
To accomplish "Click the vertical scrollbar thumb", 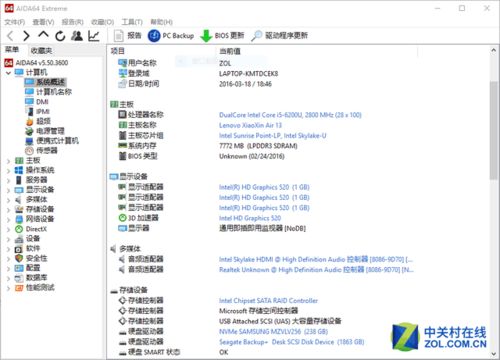I will 494,130.
